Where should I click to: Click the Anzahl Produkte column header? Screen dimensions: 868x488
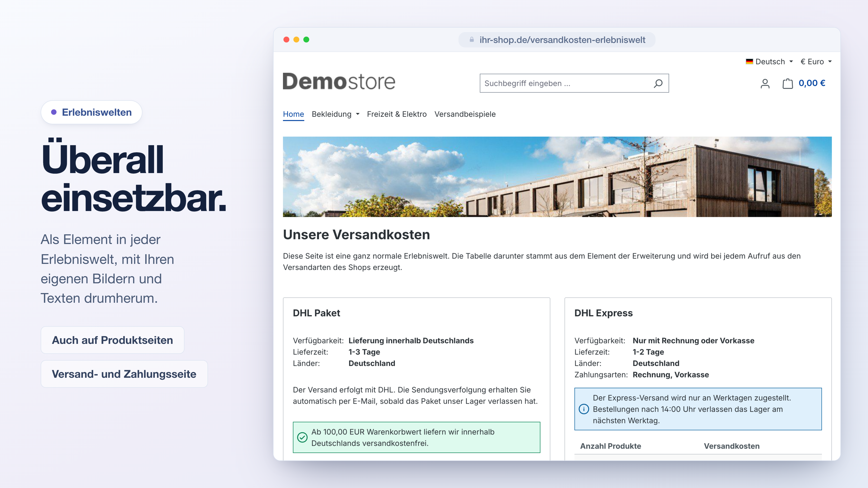point(611,446)
